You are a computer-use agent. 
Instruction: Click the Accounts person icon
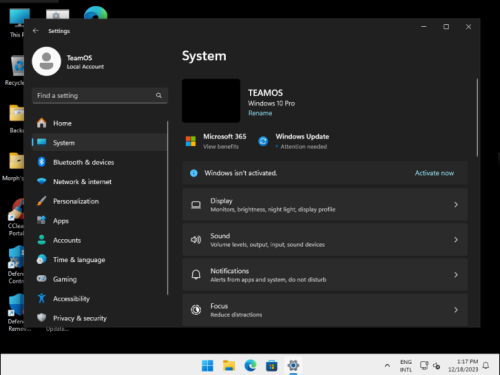click(x=42, y=240)
